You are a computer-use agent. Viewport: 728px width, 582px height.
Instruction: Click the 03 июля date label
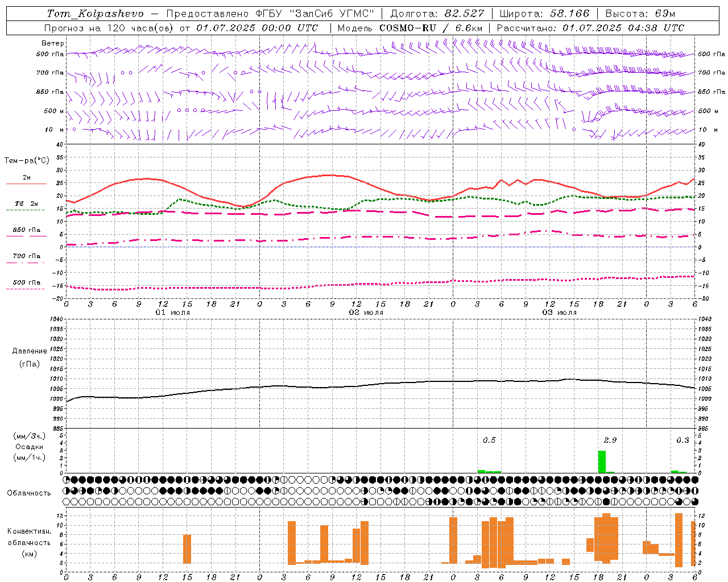560,313
